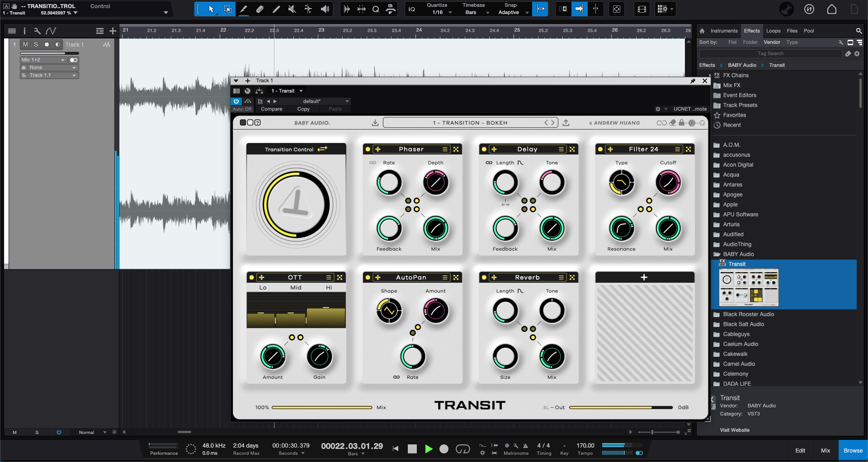This screenshot has height=462, width=868.
Task: Select the Range tool
Action: tap(227, 9)
